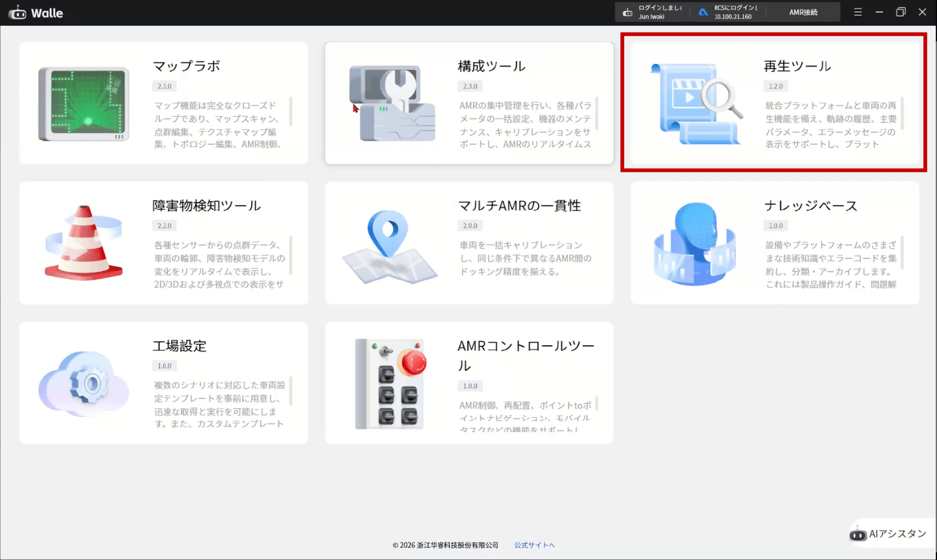
Task: Select the 障害物検知ツール traffic cone icon
Action: click(x=84, y=243)
